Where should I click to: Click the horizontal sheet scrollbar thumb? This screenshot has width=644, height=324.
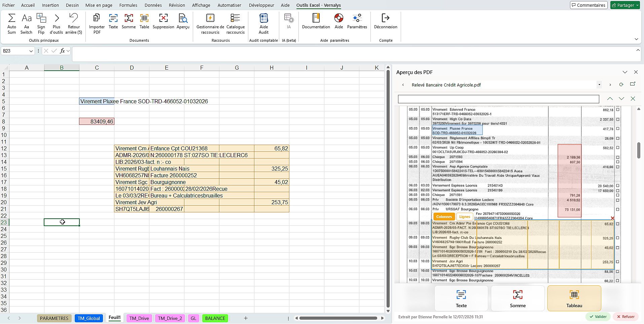(338, 318)
